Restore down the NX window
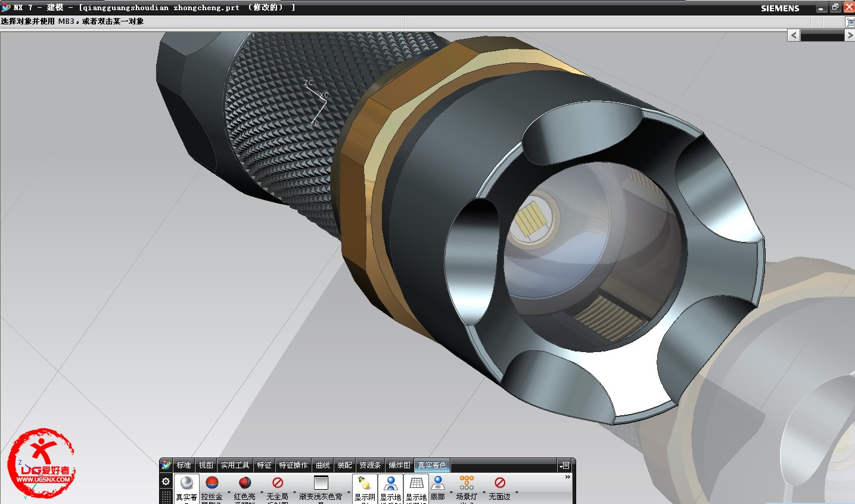This screenshot has height=504, width=855. (835, 7)
